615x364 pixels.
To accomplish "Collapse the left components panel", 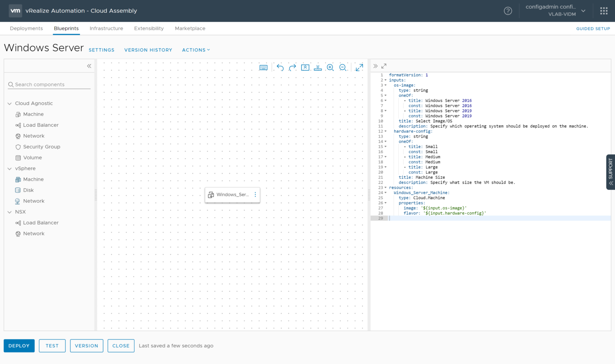I will click(x=89, y=66).
